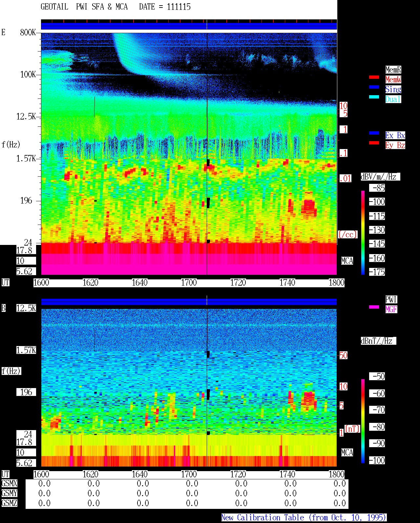Click the 12.5K label on the B panel
Viewport: 420px width, 523px height.
[26, 308]
